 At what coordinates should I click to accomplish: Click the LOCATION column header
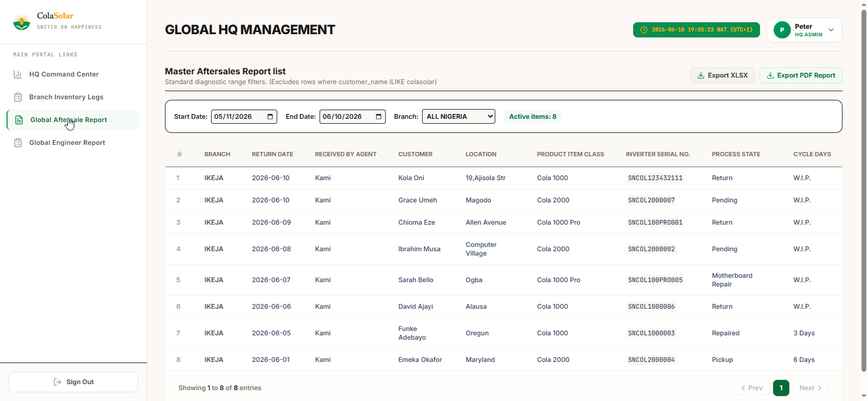tap(481, 155)
